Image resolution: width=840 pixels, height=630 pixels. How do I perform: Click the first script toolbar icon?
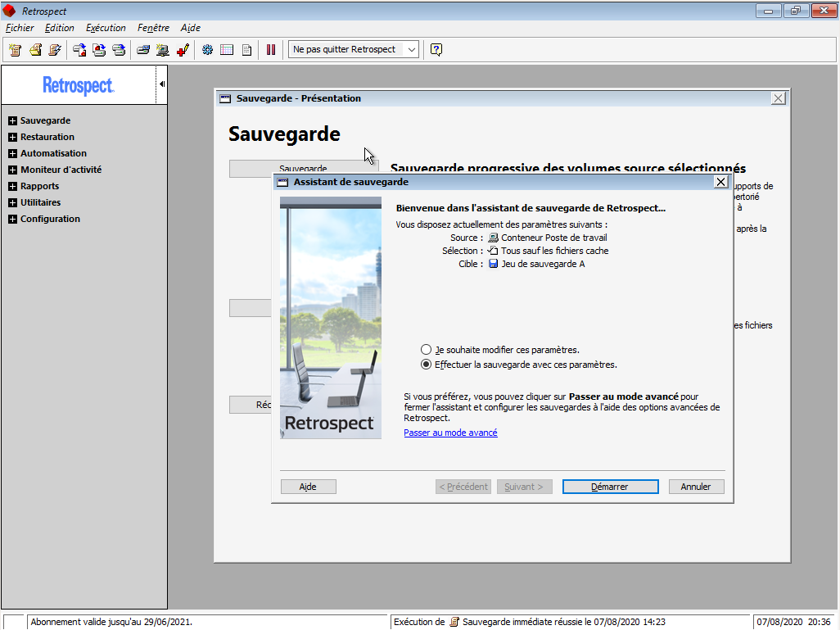tap(15, 50)
